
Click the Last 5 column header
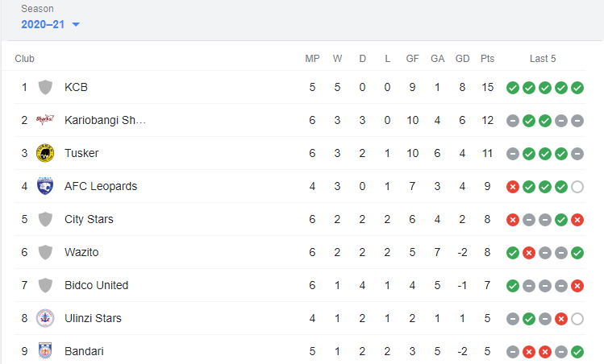[543, 59]
